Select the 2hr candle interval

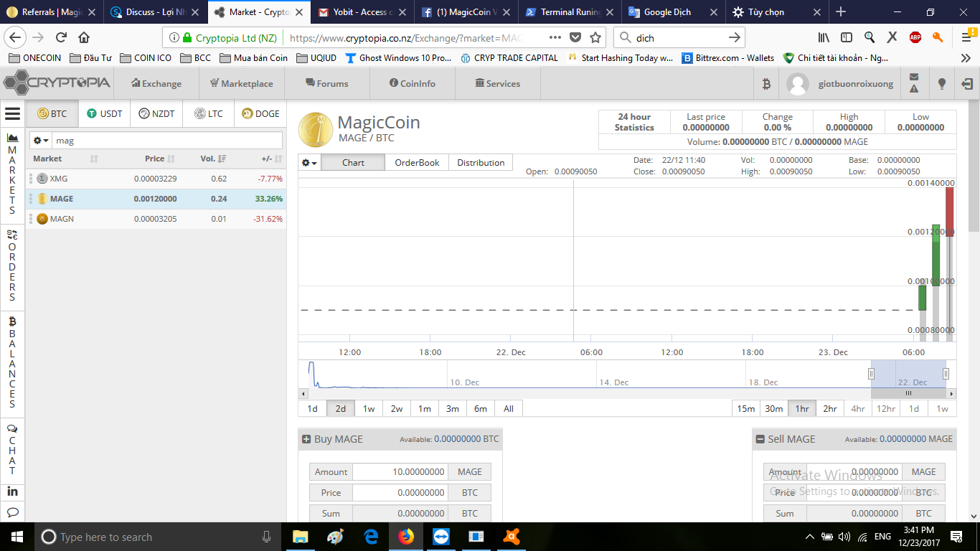tap(830, 408)
